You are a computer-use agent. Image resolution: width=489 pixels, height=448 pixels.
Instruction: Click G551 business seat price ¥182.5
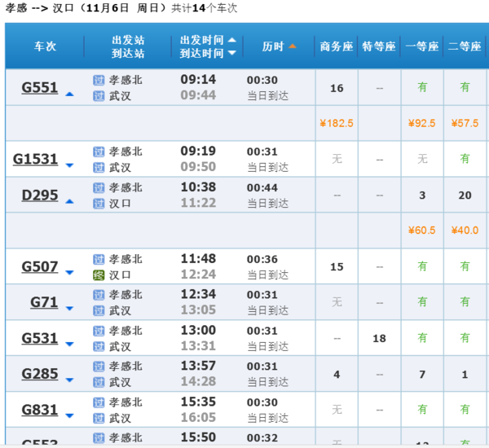pos(337,124)
